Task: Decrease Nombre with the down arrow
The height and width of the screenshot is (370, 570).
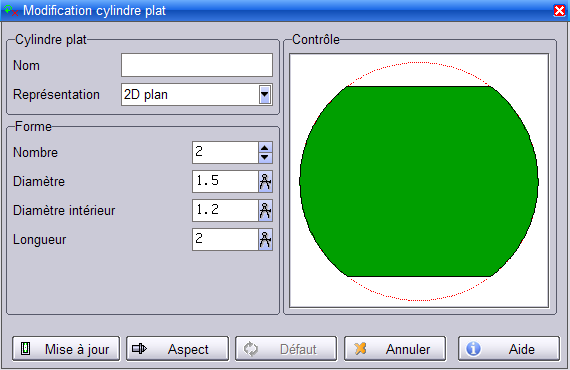Action: pyautogui.click(x=265, y=157)
